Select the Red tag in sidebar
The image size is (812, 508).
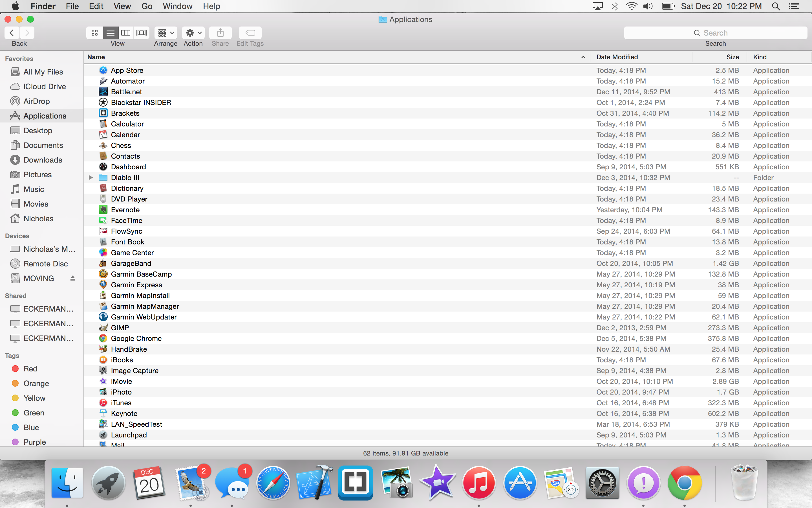pyautogui.click(x=42, y=369)
